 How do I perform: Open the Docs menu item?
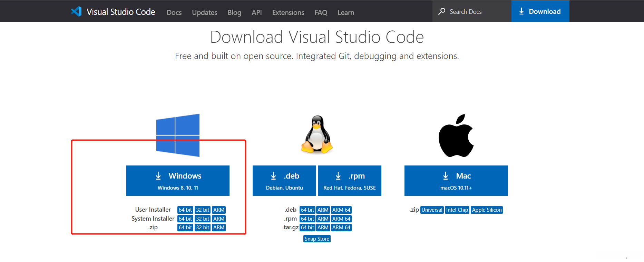pos(174,12)
